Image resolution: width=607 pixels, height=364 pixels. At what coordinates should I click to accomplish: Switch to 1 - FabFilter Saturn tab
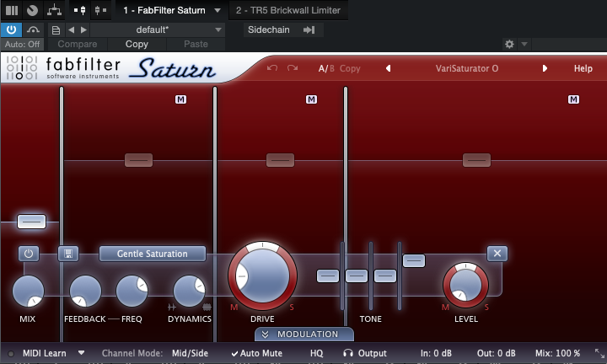click(164, 10)
